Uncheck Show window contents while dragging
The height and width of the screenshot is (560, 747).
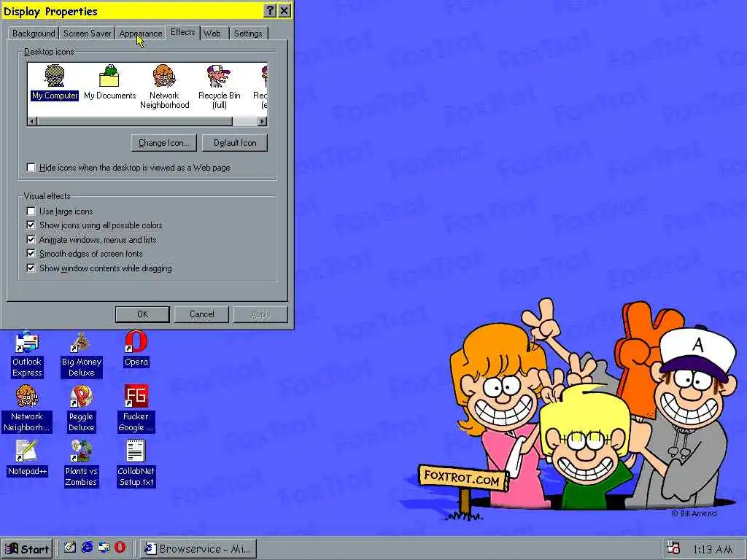31,268
